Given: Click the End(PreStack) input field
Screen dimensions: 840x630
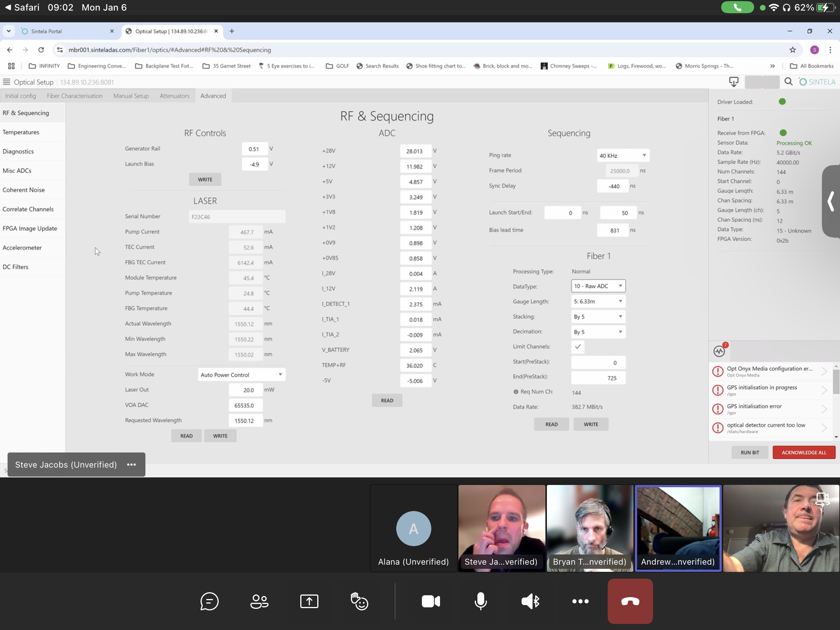Looking at the screenshot, I should pyautogui.click(x=598, y=378).
